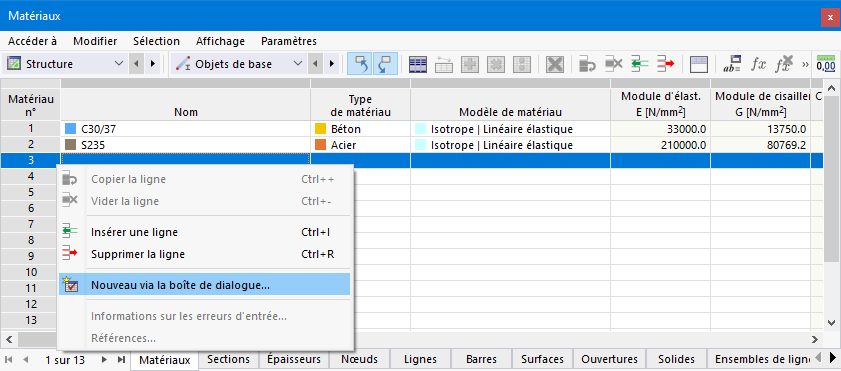Switch to the Sections tab
841x371 pixels.
pyautogui.click(x=228, y=359)
